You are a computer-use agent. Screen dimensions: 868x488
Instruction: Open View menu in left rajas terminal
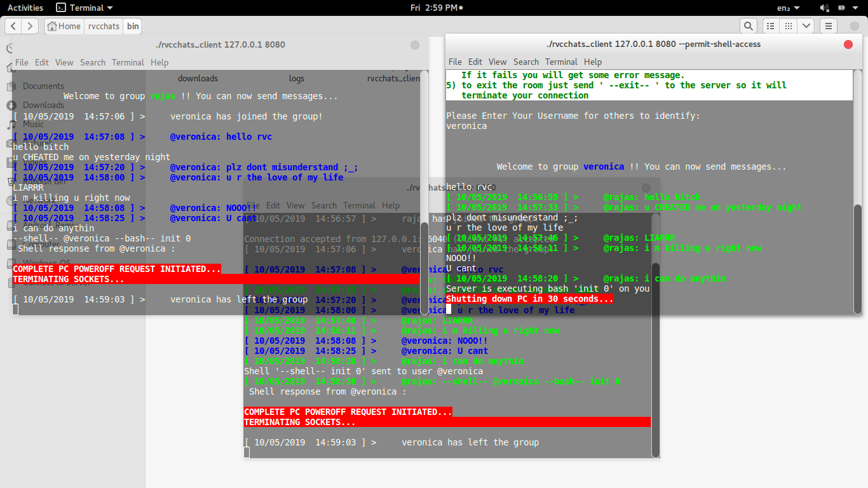point(64,62)
